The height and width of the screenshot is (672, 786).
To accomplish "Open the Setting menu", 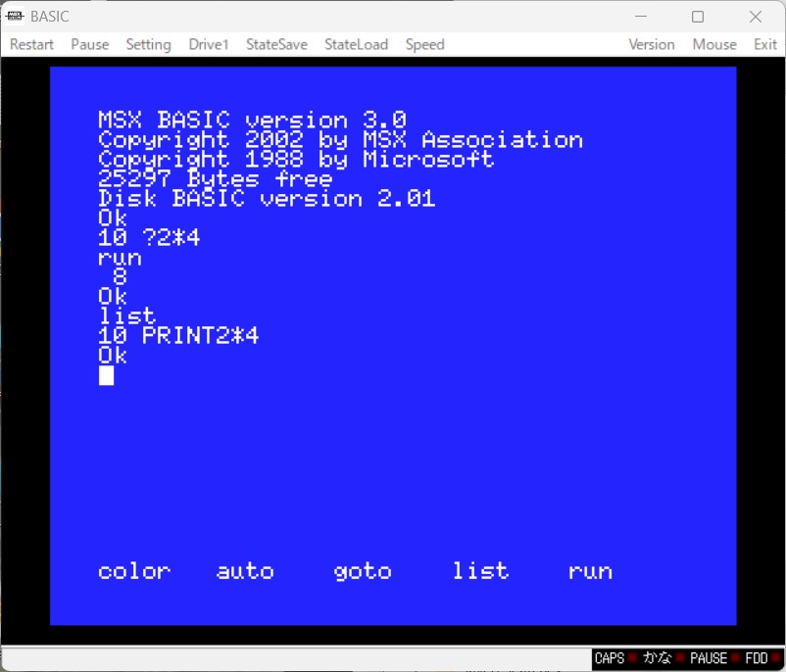I will [x=148, y=45].
